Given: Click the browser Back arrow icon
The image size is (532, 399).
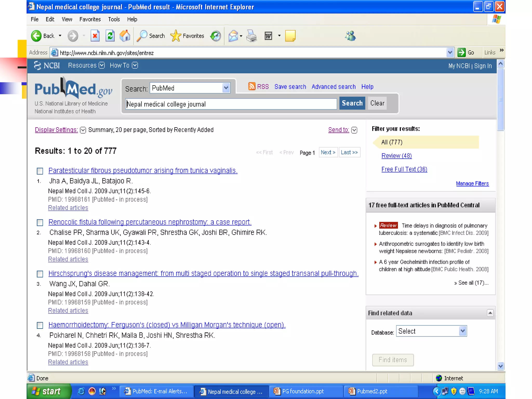Looking at the screenshot, I should click(x=36, y=36).
